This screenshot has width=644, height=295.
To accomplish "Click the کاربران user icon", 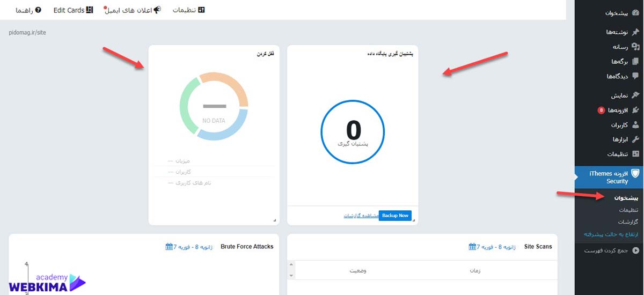I will pyautogui.click(x=636, y=124).
